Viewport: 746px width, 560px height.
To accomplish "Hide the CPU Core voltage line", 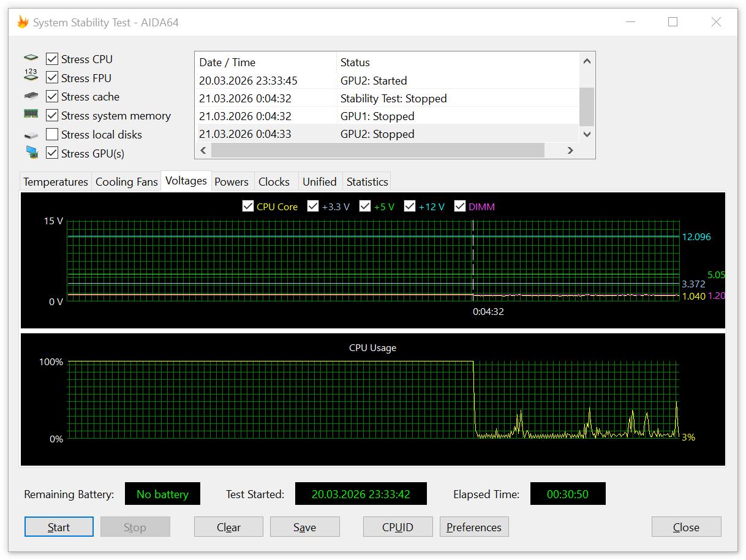I will tap(248, 206).
